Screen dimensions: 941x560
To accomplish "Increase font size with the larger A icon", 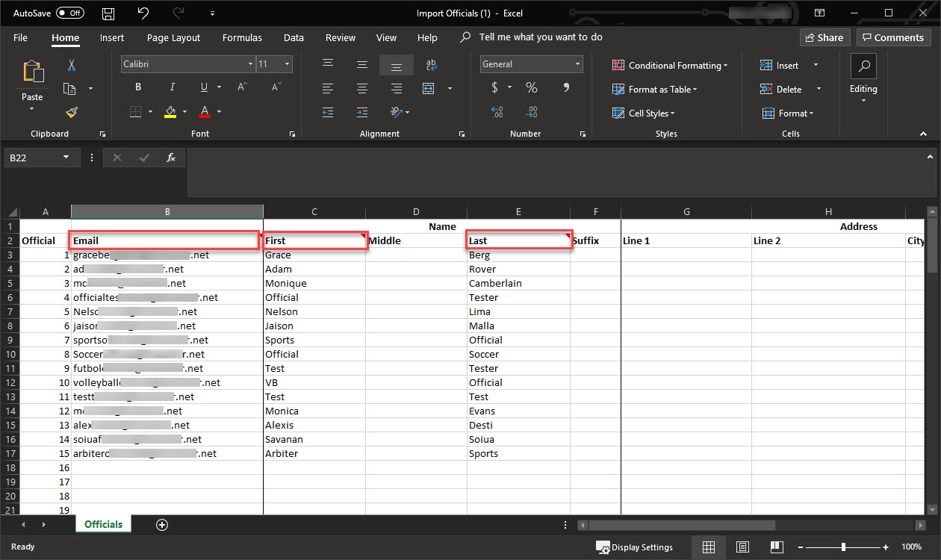I will (242, 87).
